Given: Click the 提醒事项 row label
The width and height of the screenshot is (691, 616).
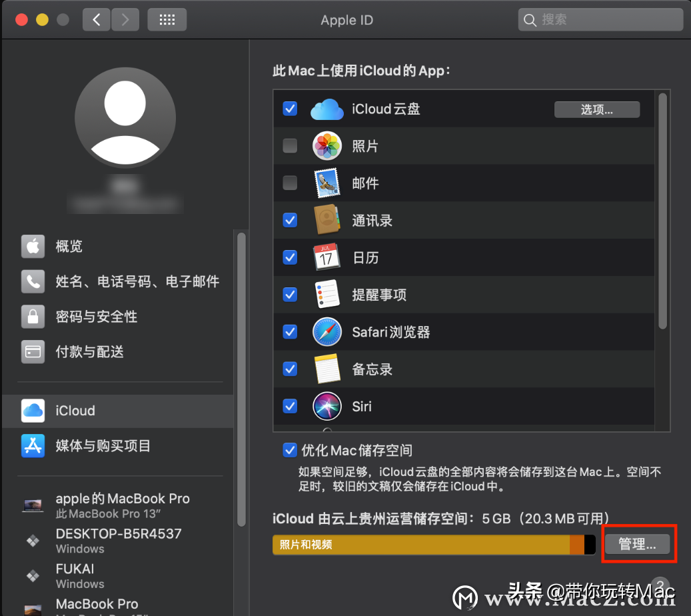Looking at the screenshot, I should point(379,295).
